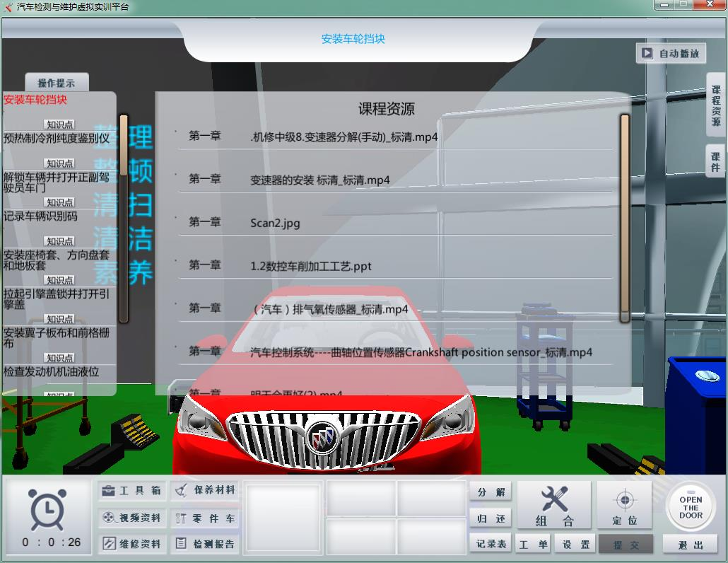Open the 检测报告 inspection report
The width and height of the screenshot is (728, 563).
204,544
